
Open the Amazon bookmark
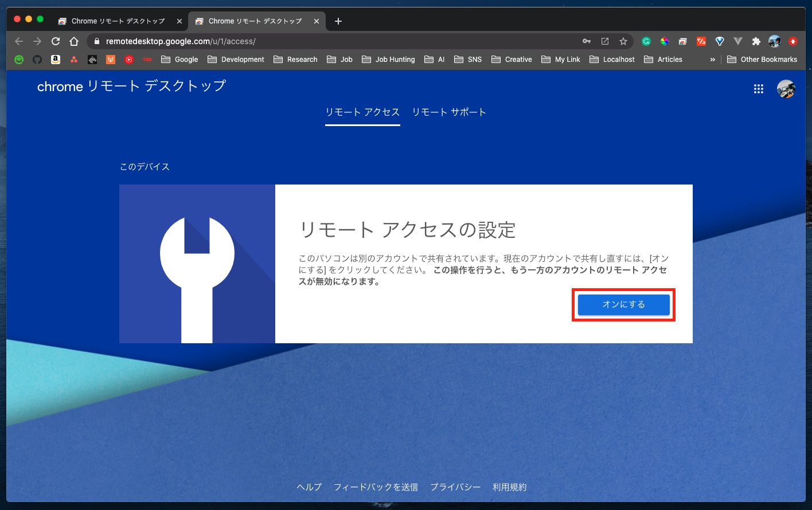pyautogui.click(x=56, y=60)
